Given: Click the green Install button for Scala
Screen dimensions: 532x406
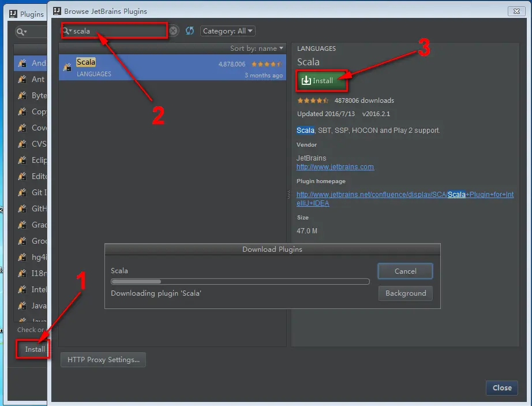Looking at the screenshot, I should 321,80.
